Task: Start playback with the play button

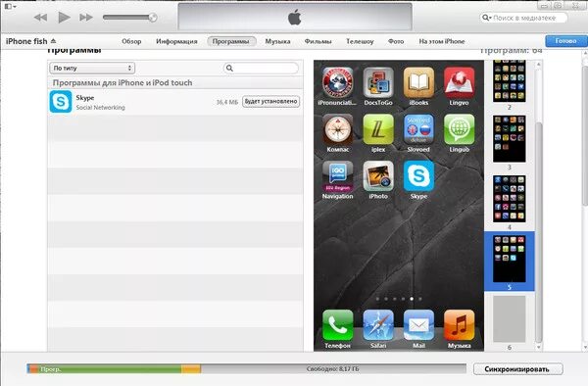Action: 64,17
